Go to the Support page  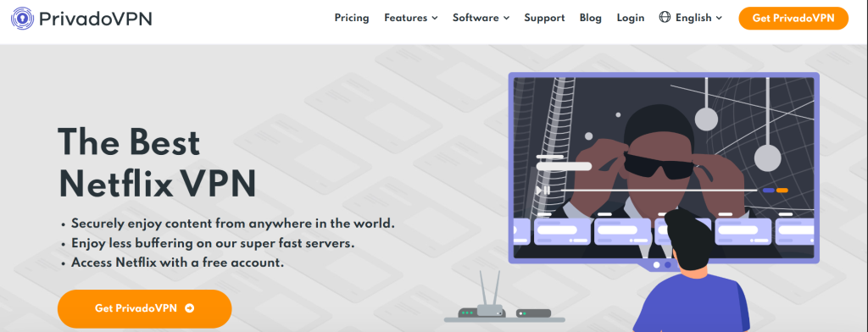pos(544,18)
